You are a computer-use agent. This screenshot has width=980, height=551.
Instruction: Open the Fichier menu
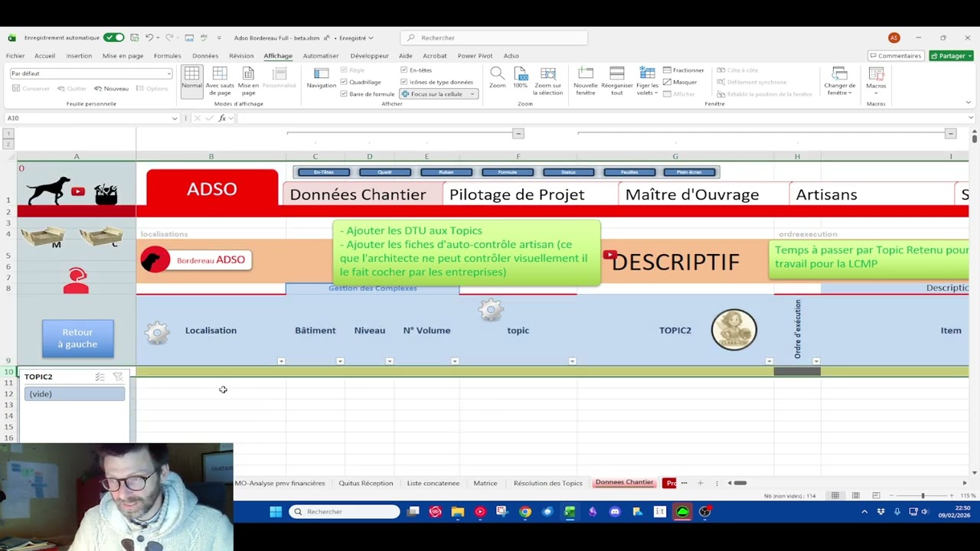tap(15, 56)
